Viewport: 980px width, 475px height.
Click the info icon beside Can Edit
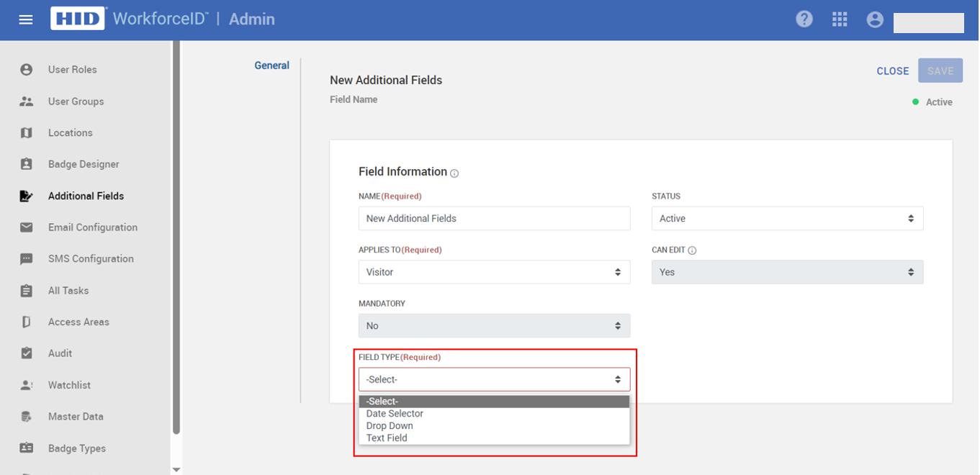click(692, 250)
